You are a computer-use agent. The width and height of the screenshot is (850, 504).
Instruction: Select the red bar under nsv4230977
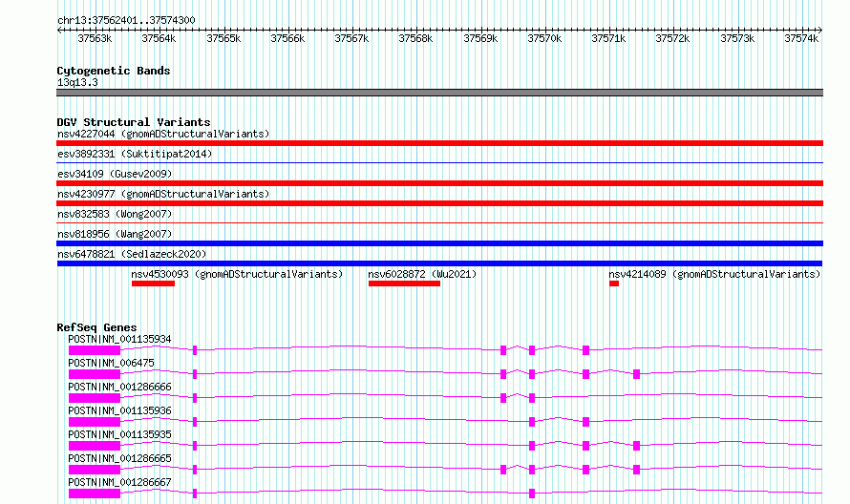(439, 203)
